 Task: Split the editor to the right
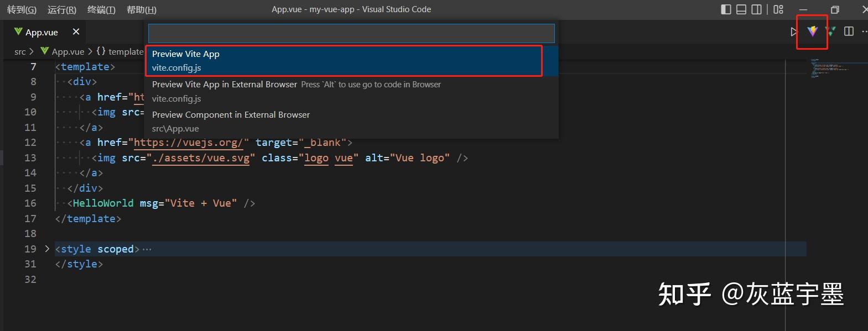849,31
